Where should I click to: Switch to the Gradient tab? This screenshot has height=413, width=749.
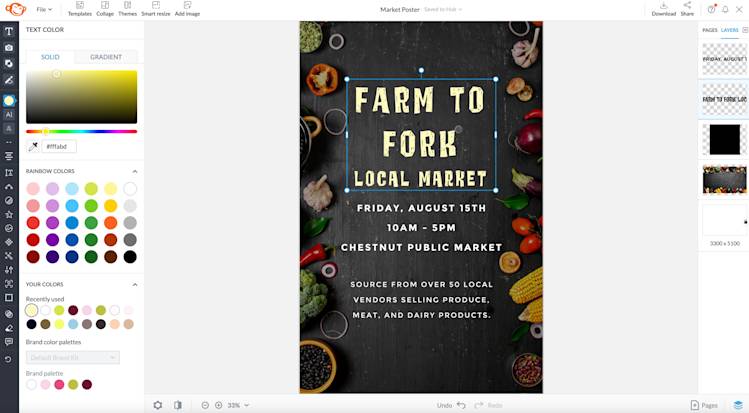click(x=106, y=57)
